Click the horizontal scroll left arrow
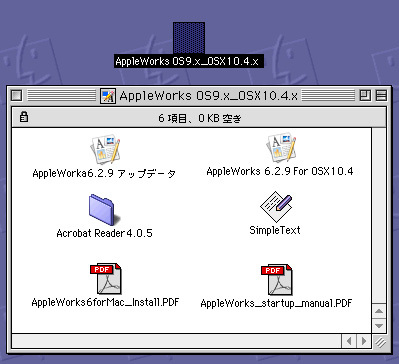Image resolution: width=399 pixels, height=364 pixels. [349, 341]
